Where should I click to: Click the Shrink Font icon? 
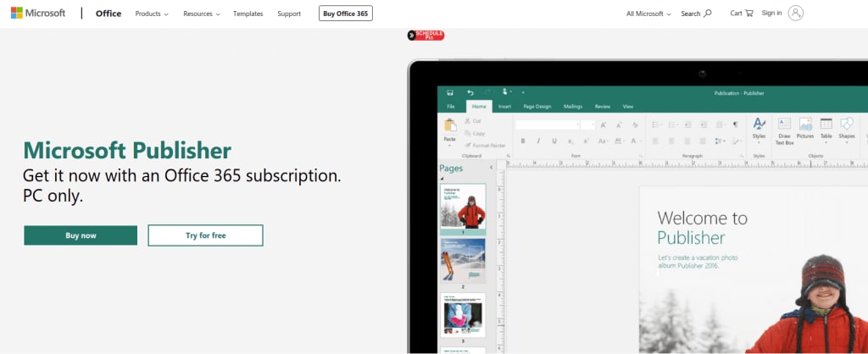pos(618,125)
